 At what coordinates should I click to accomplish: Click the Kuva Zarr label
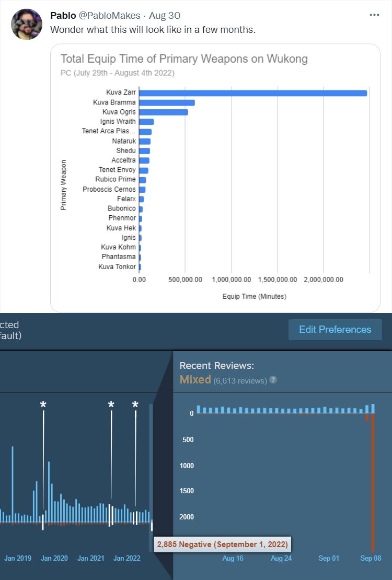pos(121,92)
